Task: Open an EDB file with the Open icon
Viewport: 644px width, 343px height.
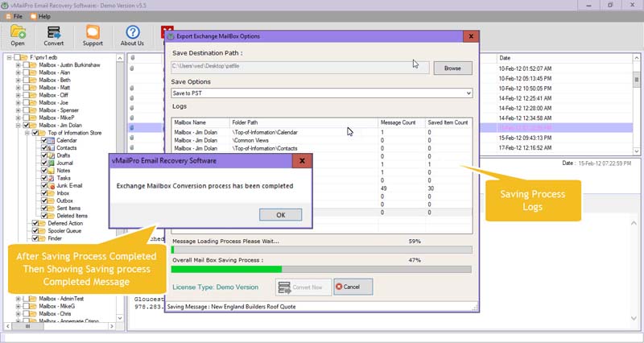Action: 18,31
